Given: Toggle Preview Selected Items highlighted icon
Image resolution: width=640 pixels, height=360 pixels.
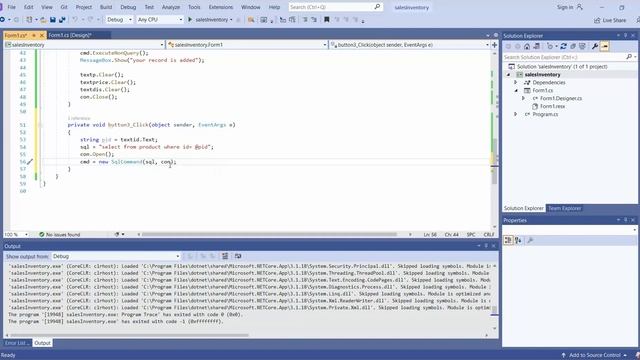Looking at the screenshot, I should pos(604,47).
